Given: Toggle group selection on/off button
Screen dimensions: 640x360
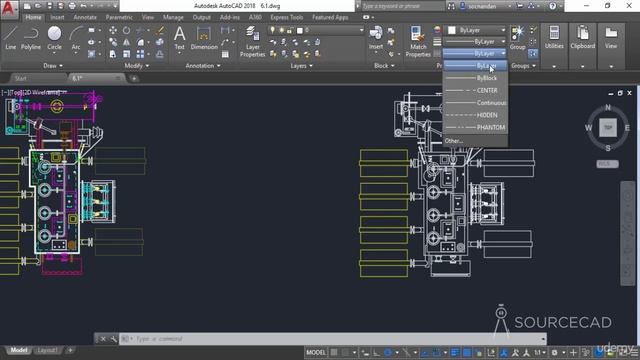Looking at the screenshot, I should tap(533, 53).
